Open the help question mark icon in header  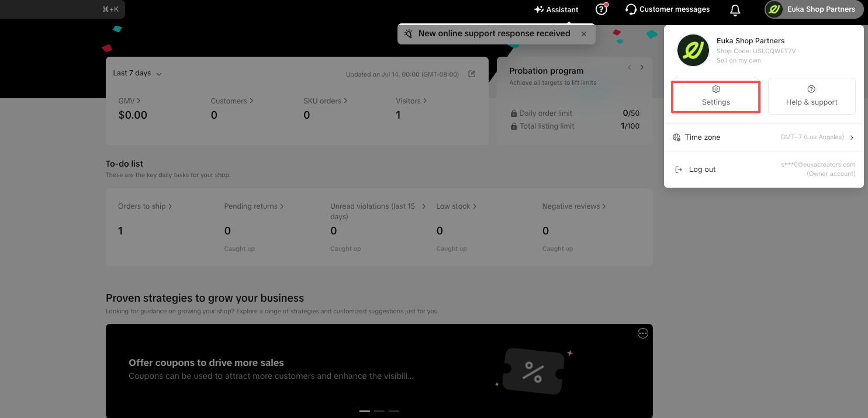click(x=601, y=9)
